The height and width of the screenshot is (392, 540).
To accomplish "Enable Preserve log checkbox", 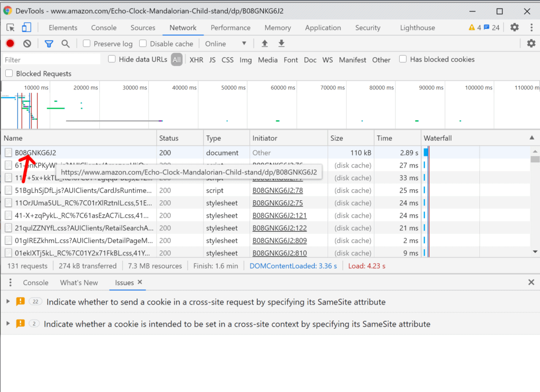I will coord(86,43).
